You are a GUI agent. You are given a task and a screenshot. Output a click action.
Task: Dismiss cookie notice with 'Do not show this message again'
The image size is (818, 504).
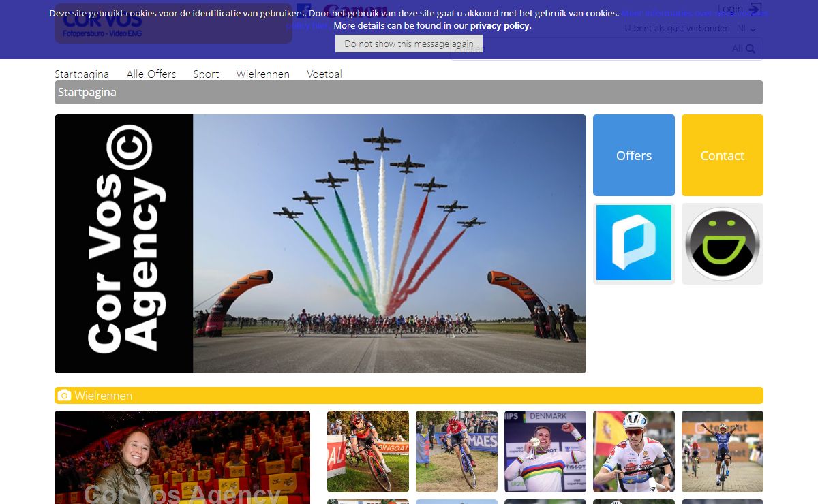pos(409,44)
